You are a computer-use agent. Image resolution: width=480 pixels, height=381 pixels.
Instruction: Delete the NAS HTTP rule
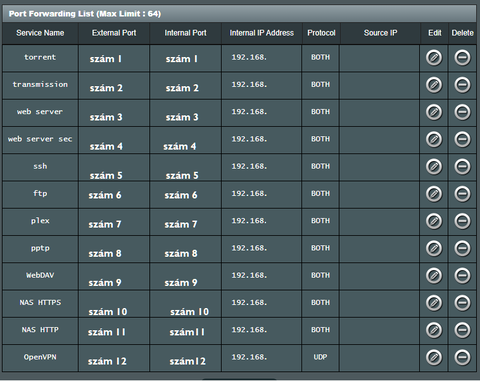462,330
